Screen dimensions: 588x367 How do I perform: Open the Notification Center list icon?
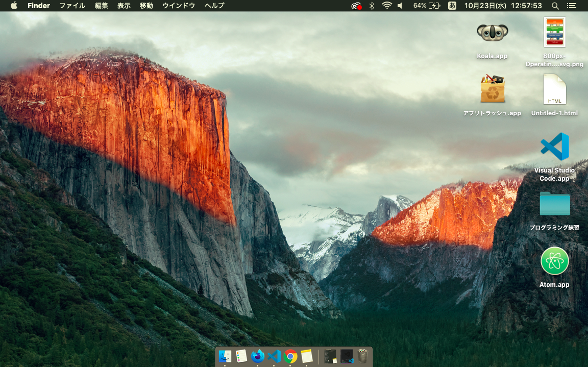[x=571, y=6]
